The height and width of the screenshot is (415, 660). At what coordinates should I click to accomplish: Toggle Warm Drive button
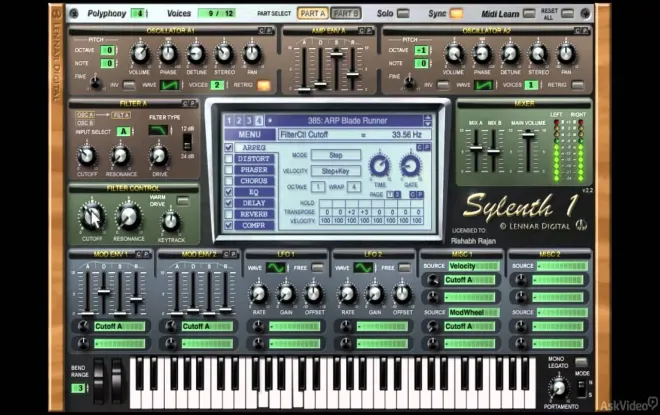coord(183,201)
